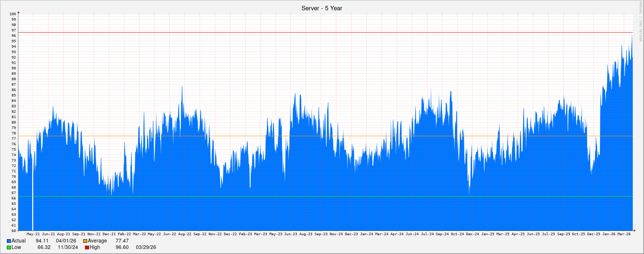Screen dimensions: 644x254
Task: Click the Average value 77.47 in the legend
Action: point(122,241)
